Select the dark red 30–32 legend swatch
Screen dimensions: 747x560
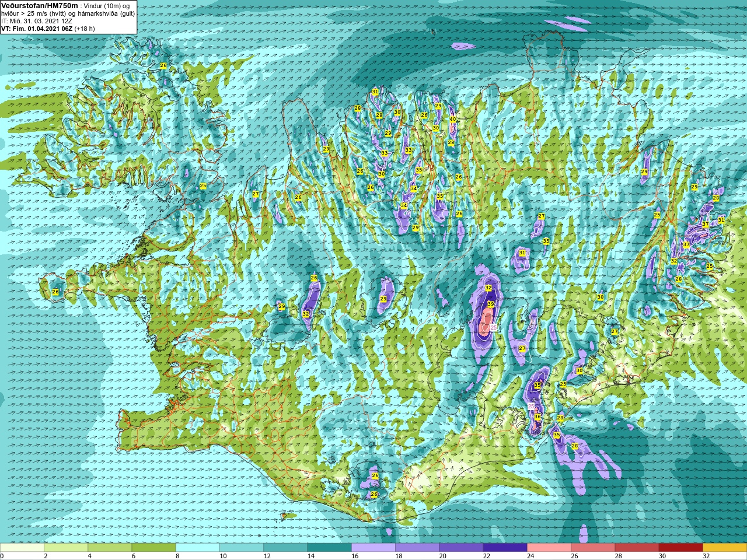click(x=680, y=548)
